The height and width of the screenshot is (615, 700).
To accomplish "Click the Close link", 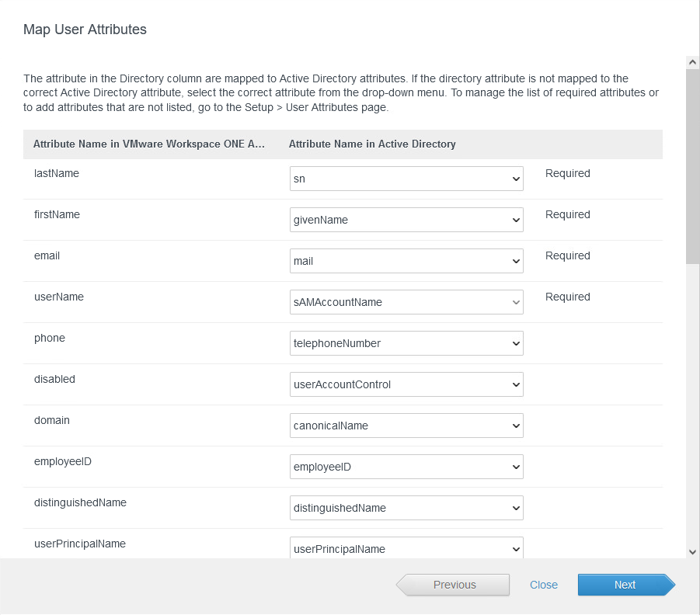I will coord(544,585).
